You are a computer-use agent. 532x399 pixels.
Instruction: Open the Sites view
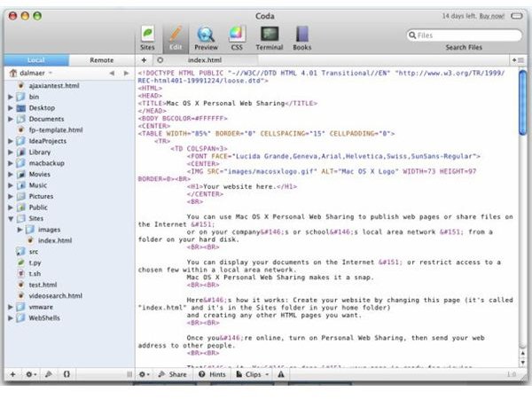[147, 38]
